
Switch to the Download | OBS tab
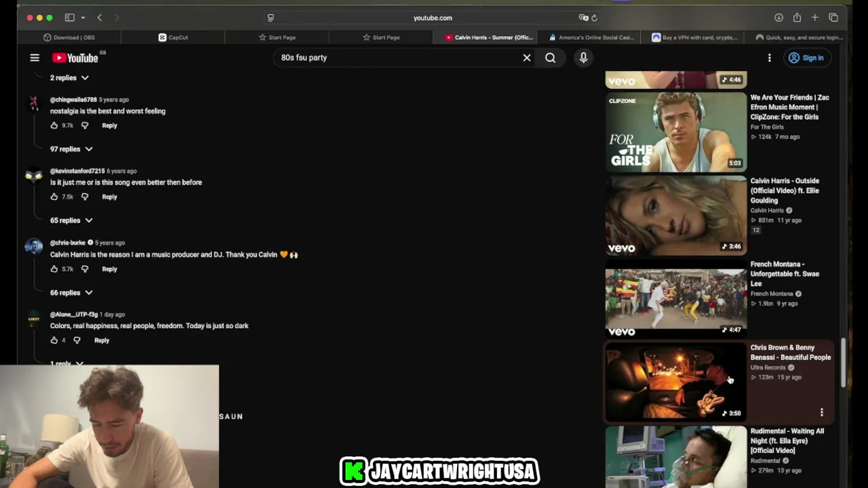(68, 37)
